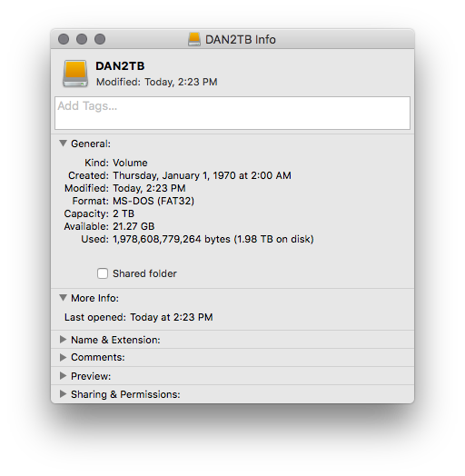Collapse the More Info section triangle
The width and height of the screenshot is (465, 476).
click(64, 298)
